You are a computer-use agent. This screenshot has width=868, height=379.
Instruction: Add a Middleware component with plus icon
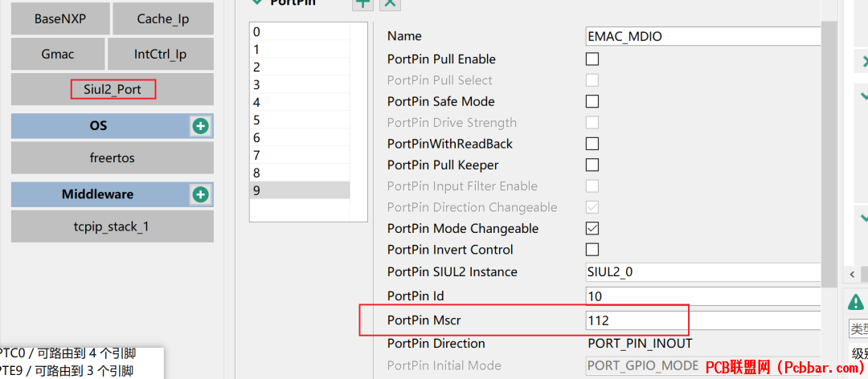[200, 195]
